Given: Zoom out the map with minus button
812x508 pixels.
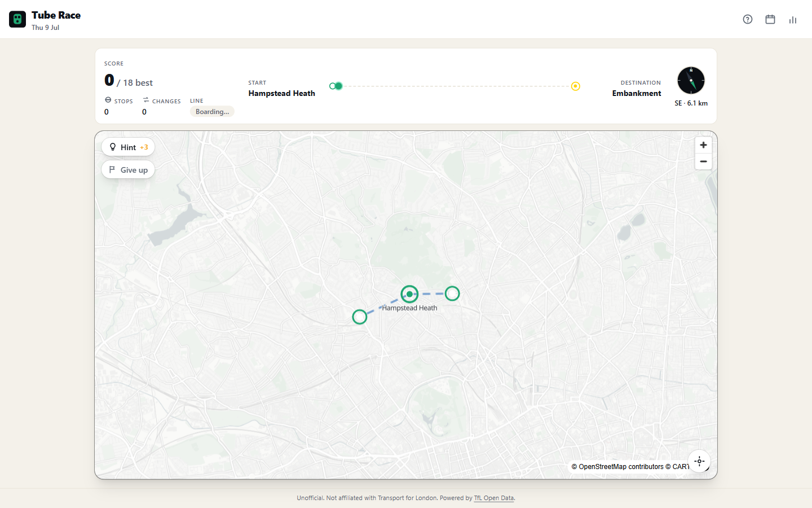Looking at the screenshot, I should coord(703,161).
